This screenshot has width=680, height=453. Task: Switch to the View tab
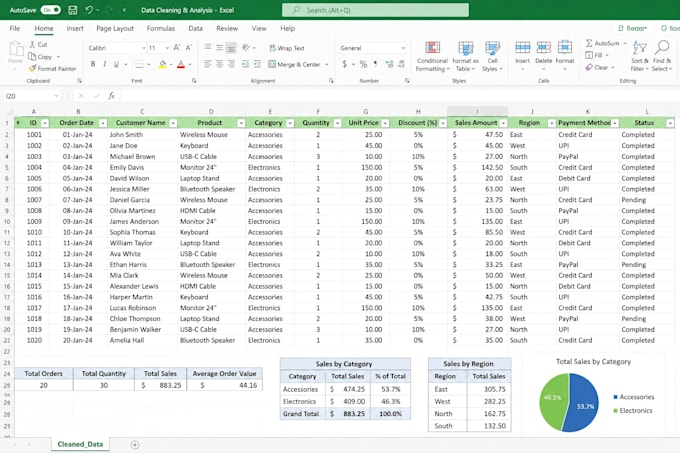click(259, 28)
